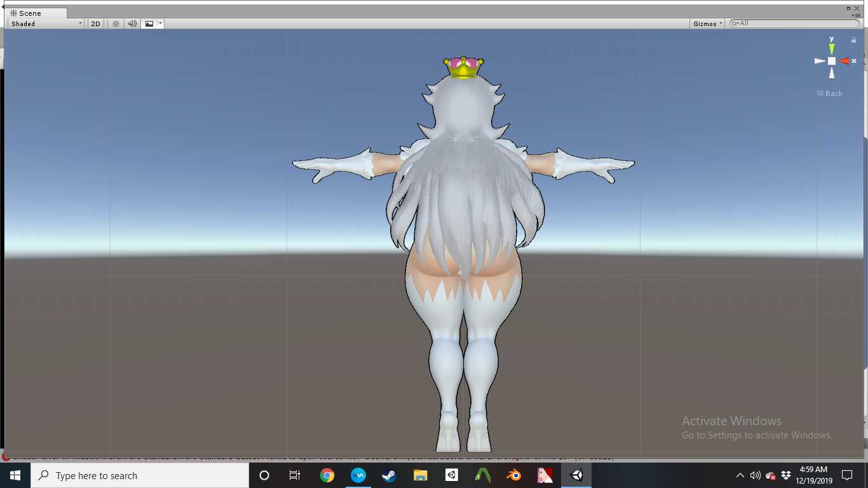868x488 pixels.
Task: Click the green Y axis cone on gizmo
Action: click(832, 48)
